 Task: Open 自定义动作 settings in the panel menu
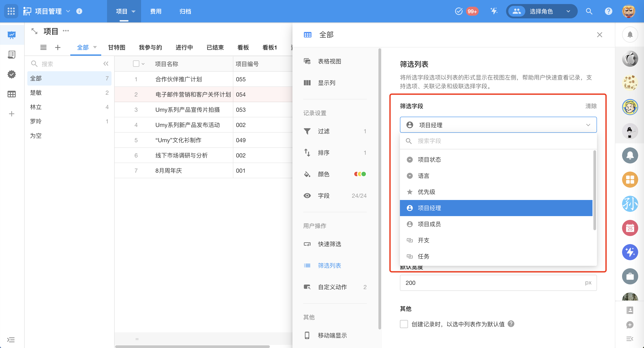(x=335, y=287)
